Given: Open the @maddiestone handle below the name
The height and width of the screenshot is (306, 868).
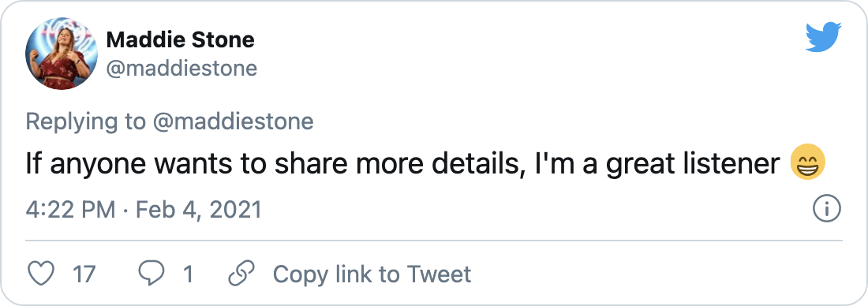Looking at the screenshot, I should [x=181, y=68].
